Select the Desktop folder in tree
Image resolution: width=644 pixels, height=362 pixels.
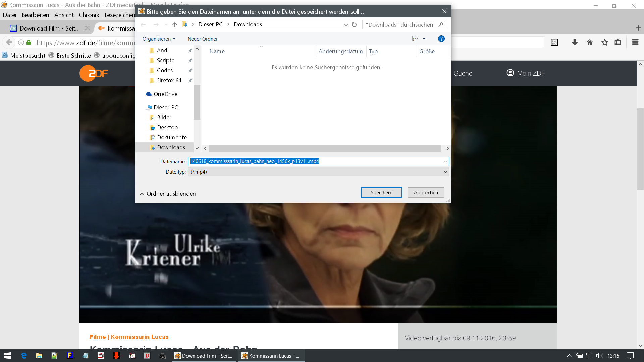(x=167, y=127)
